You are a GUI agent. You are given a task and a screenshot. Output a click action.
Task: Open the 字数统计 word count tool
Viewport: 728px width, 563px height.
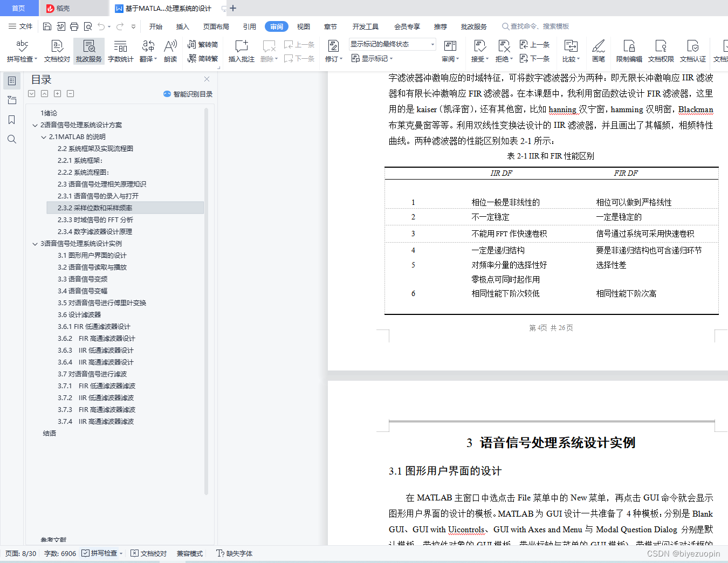coord(120,51)
